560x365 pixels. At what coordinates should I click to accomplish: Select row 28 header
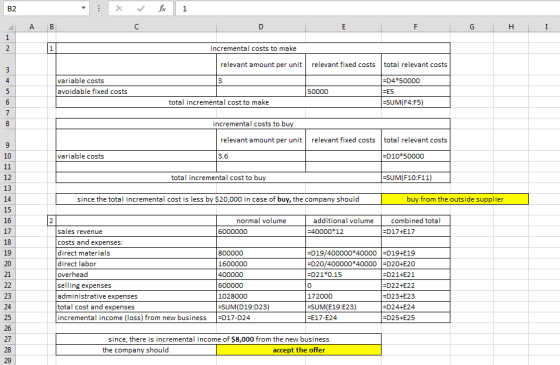point(8,350)
